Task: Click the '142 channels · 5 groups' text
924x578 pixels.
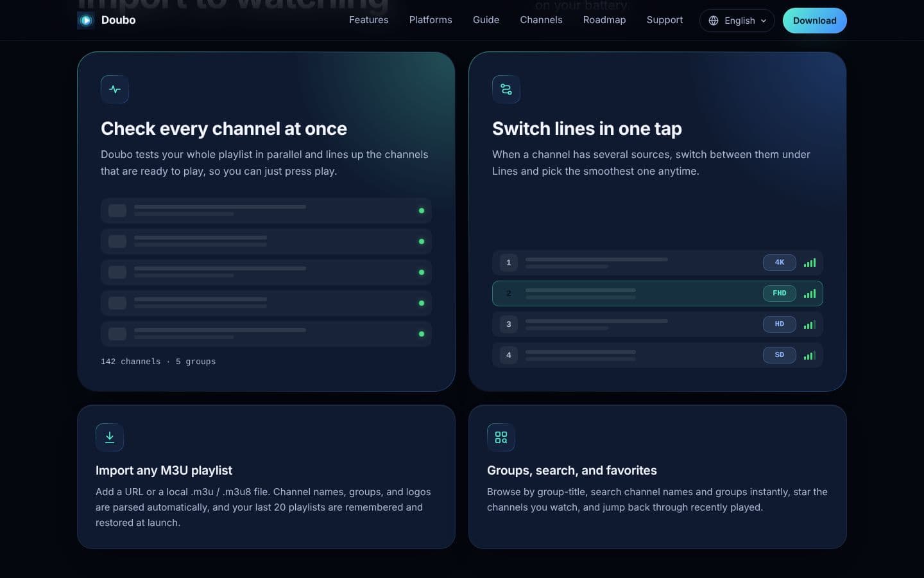Action: (158, 362)
